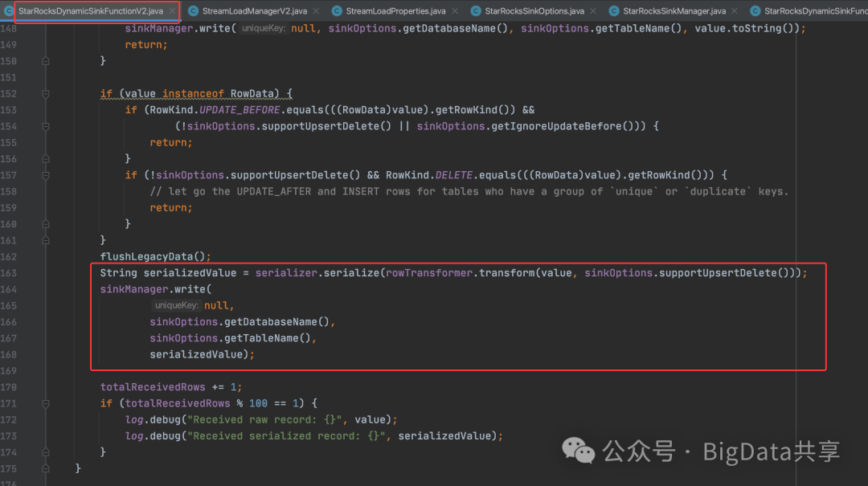The width and height of the screenshot is (868, 486).
Task: Click the fold end marker on line 156
Action: click(x=46, y=159)
